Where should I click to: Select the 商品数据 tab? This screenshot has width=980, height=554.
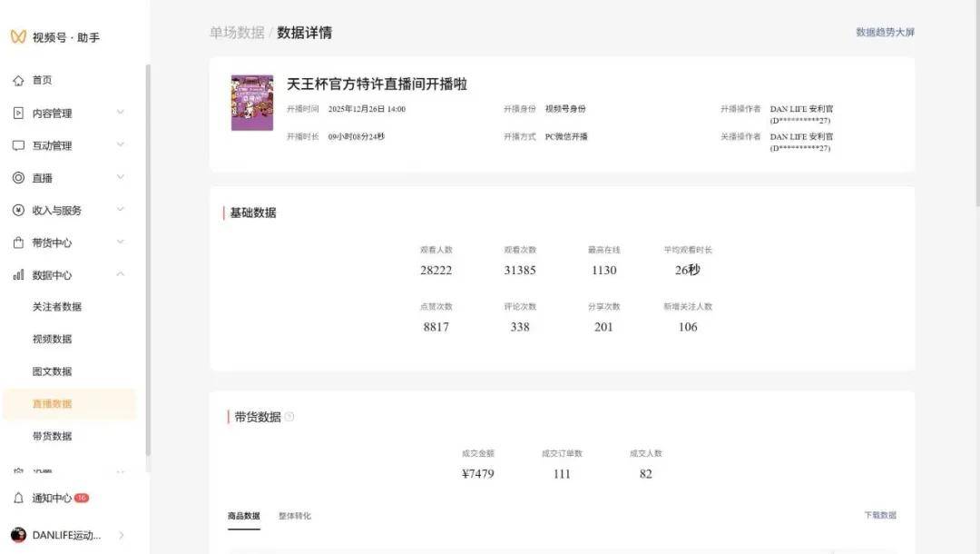pos(243,516)
